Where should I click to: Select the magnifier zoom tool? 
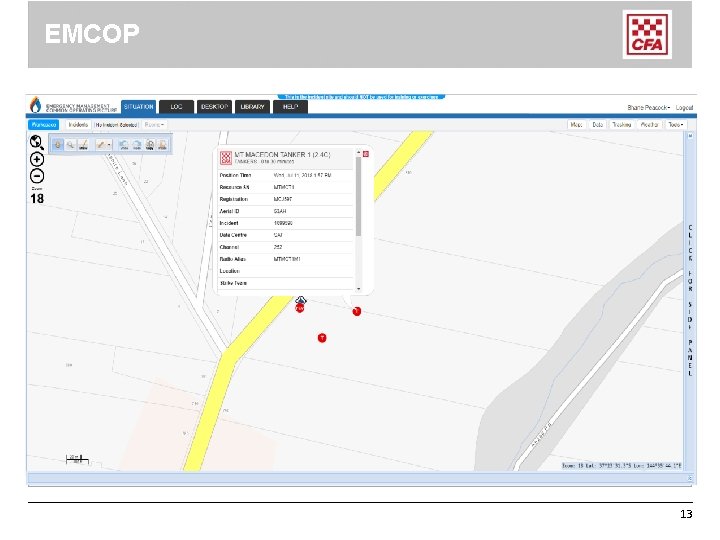tap(70, 145)
